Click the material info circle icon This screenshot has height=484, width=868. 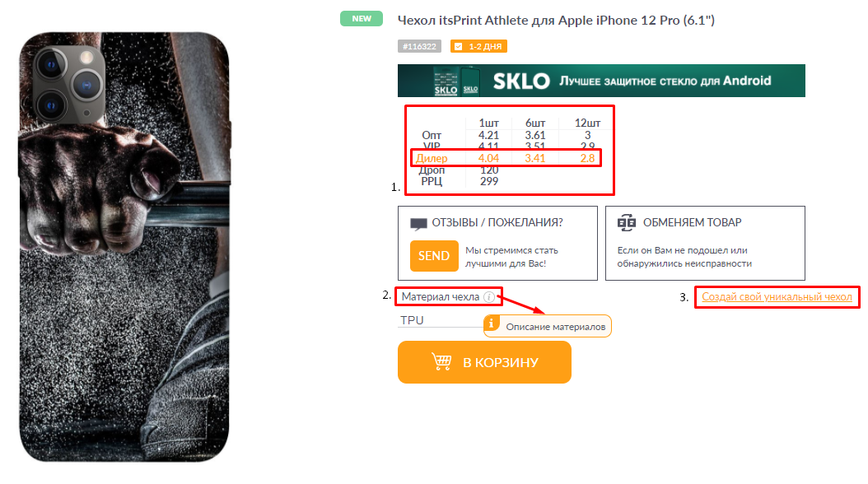tap(489, 297)
